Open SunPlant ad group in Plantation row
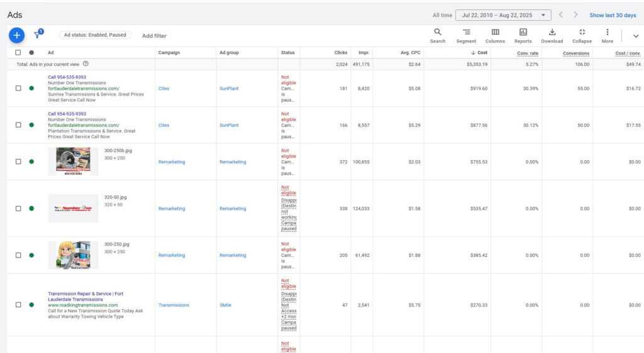The image size is (644, 353). pyautogui.click(x=229, y=126)
